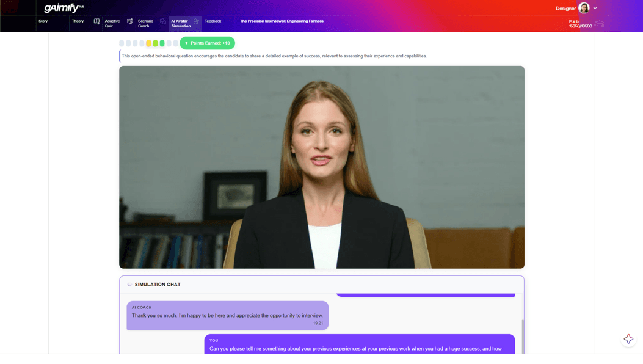This screenshot has width=643, height=364.
Task: Click the Points Earned +10 badge
Action: point(206,43)
